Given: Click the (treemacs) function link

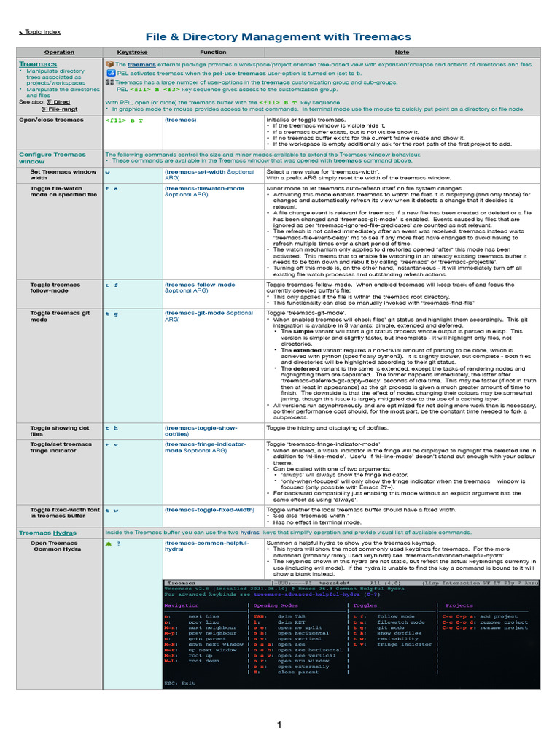Looking at the screenshot, I should (181, 120).
